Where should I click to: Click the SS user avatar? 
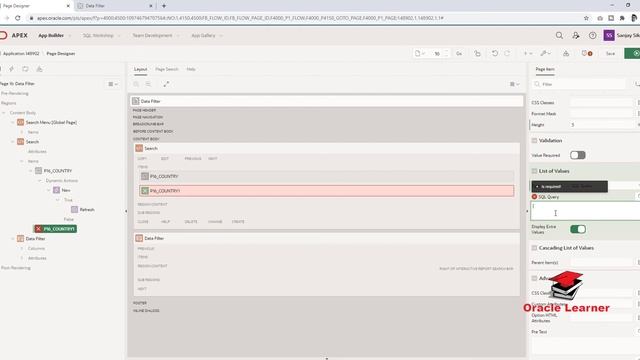coord(609,36)
